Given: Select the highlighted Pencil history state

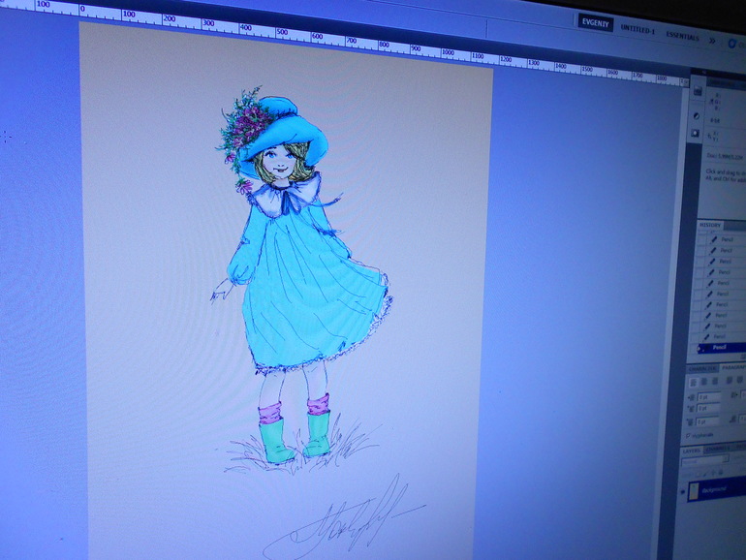Looking at the screenshot, I should pyautogui.click(x=721, y=348).
